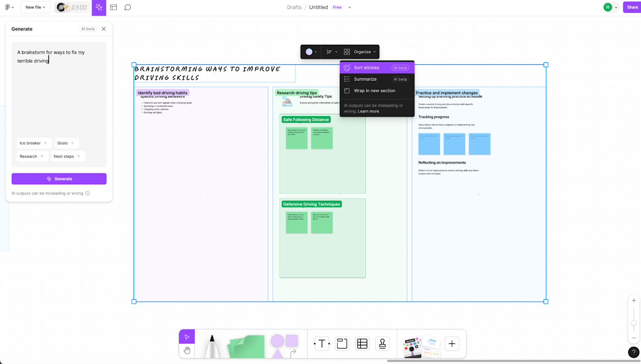Choose Sort stickies from Organize menu
The height and width of the screenshot is (364, 641).
[377, 68]
